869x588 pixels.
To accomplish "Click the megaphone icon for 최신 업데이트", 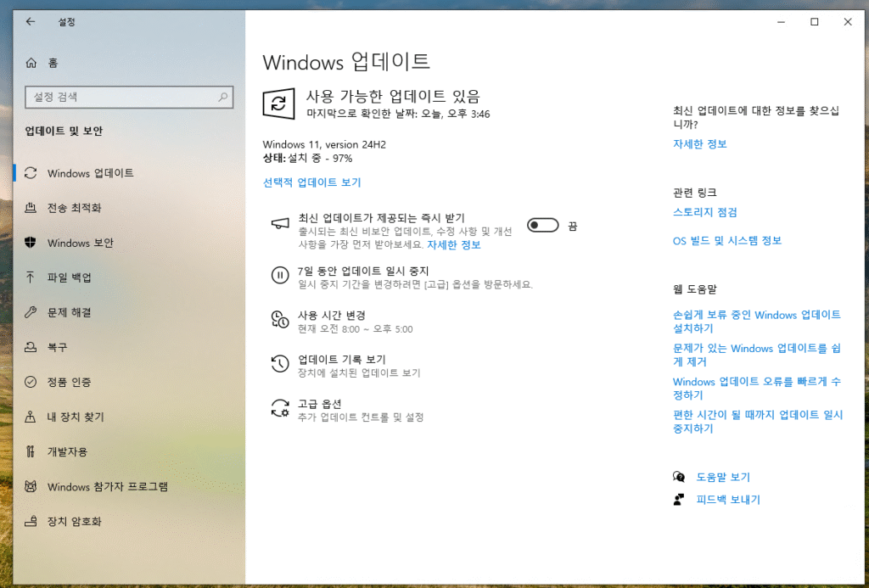I will (x=280, y=224).
